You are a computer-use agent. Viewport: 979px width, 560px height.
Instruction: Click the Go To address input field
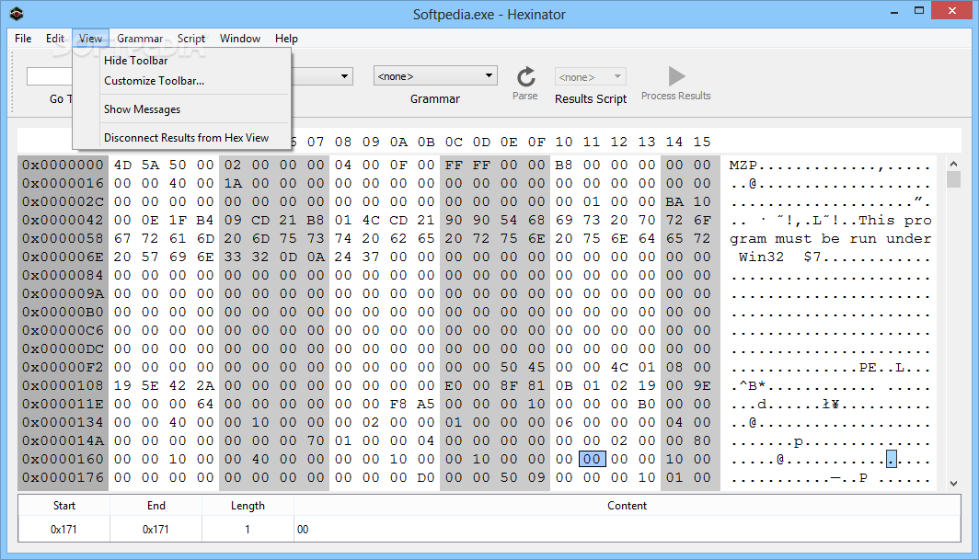click(50, 76)
